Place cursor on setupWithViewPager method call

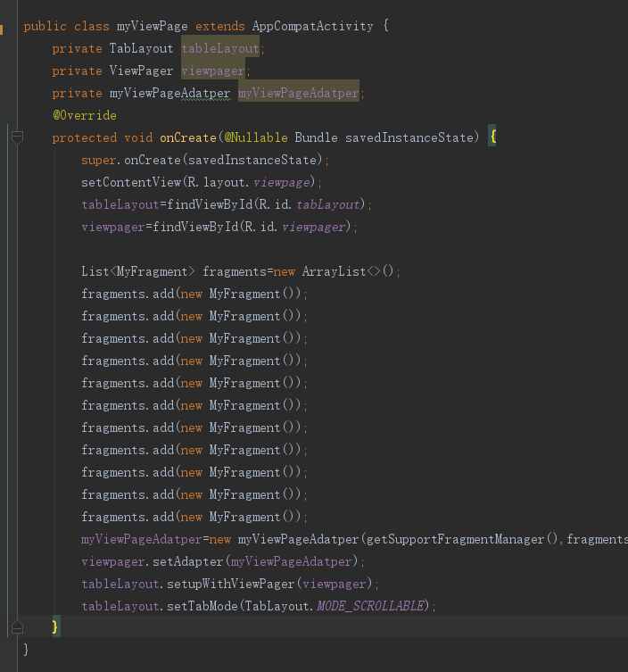(x=231, y=584)
